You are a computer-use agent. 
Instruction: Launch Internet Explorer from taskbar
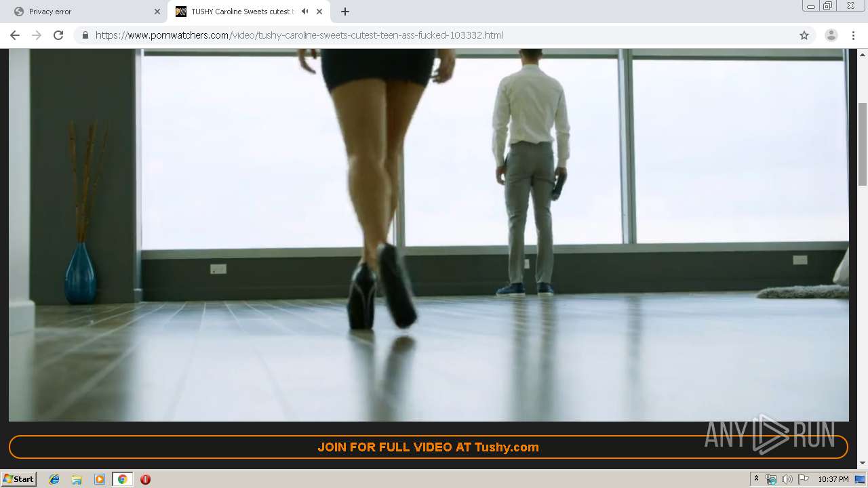click(54, 479)
